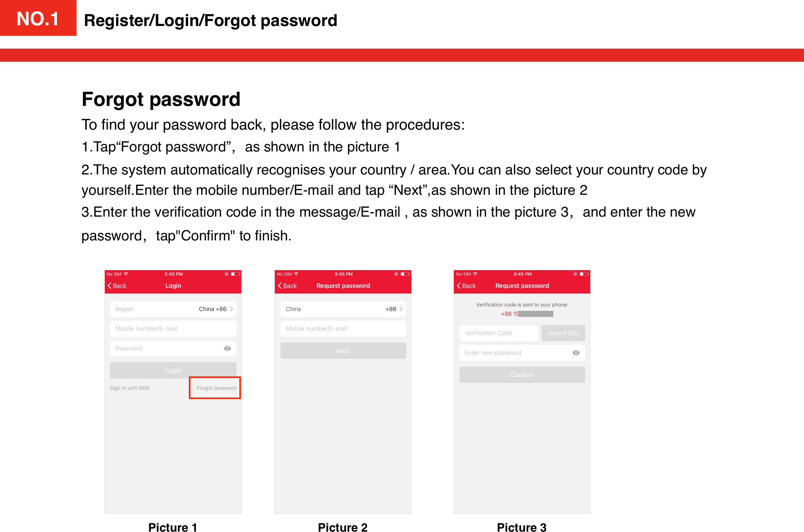Select 'Sign in with SMS' option

tap(130, 388)
